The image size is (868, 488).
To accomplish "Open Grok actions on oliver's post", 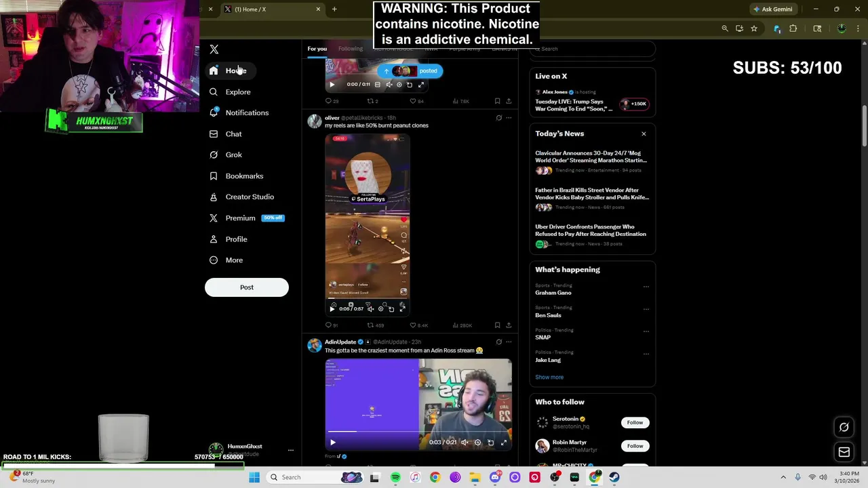I will (499, 118).
